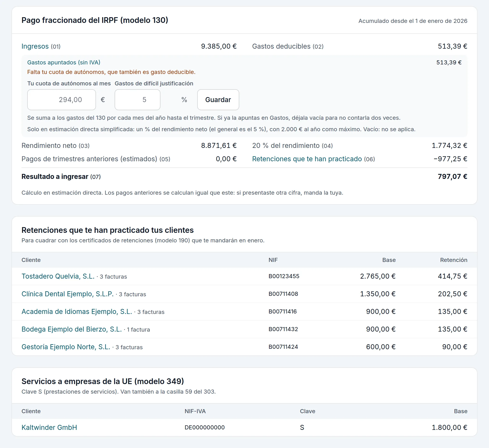The height and width of the screenshot is (448, 489).
Task: Focus the cuota de autónomos input field
Action: tap(61, 100)
